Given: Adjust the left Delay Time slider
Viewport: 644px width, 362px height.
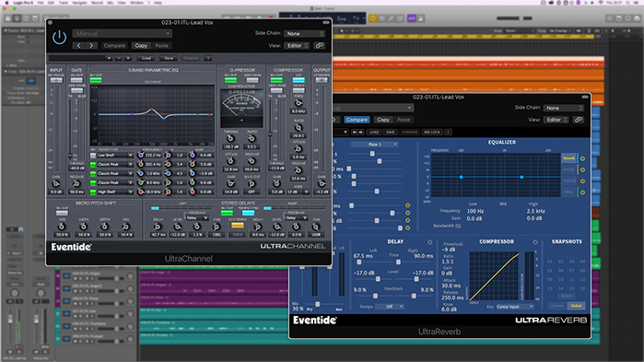Looking at the screenshot, I should (x=358, y=262).
